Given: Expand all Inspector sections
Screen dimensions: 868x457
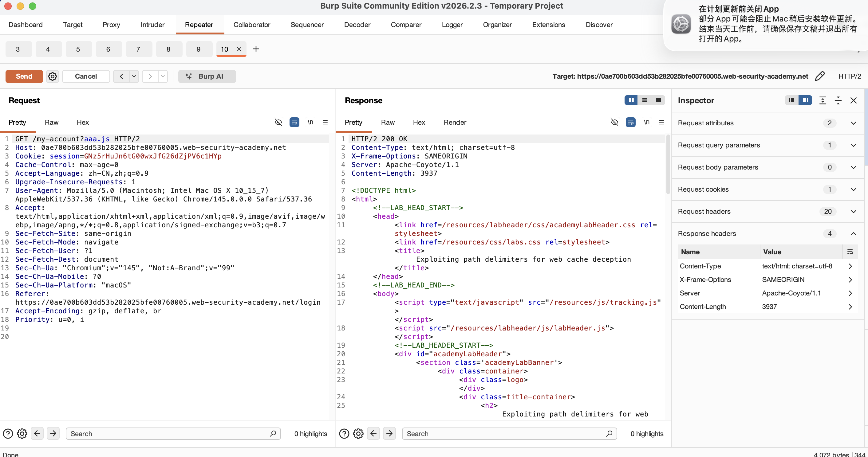Looking at the screenshot, I should pyautogui.click(x=823, y=100).
